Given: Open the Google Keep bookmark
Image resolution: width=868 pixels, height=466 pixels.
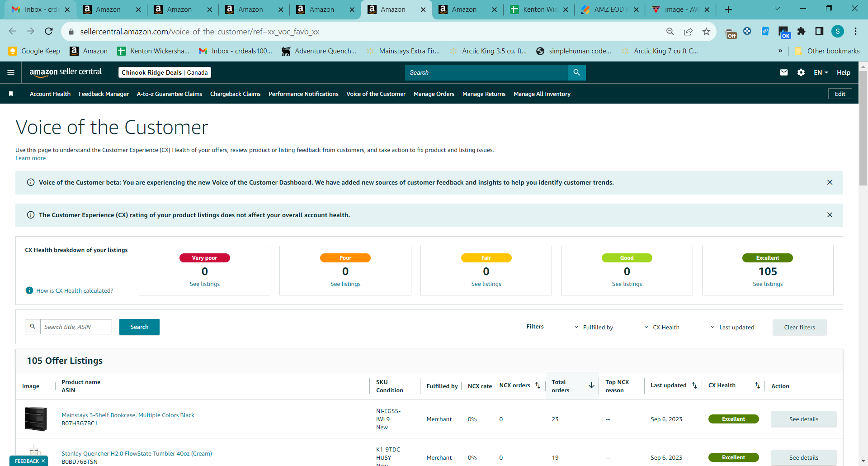Looking at the screenshot, I should click(x=34, y=51).
